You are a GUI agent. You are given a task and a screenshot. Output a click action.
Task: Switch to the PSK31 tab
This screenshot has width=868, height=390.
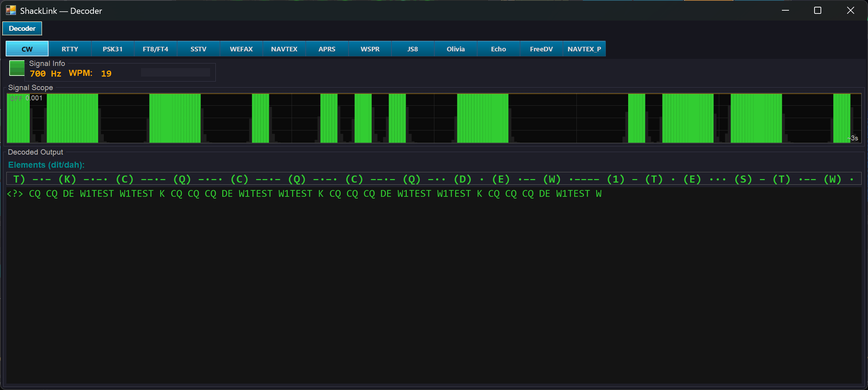(x=113, y=49)
